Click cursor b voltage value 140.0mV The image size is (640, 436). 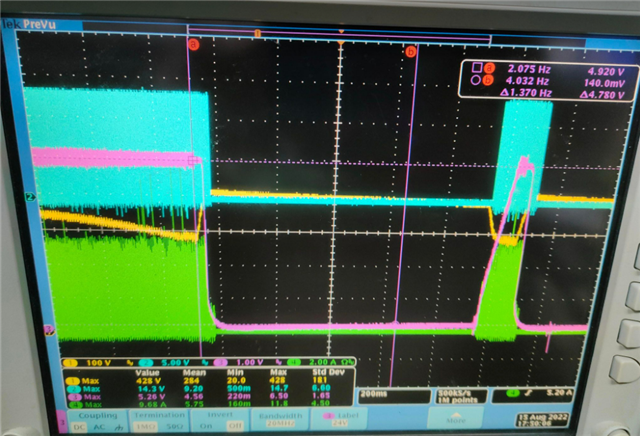pyautogui.click(x=604, y=83)
